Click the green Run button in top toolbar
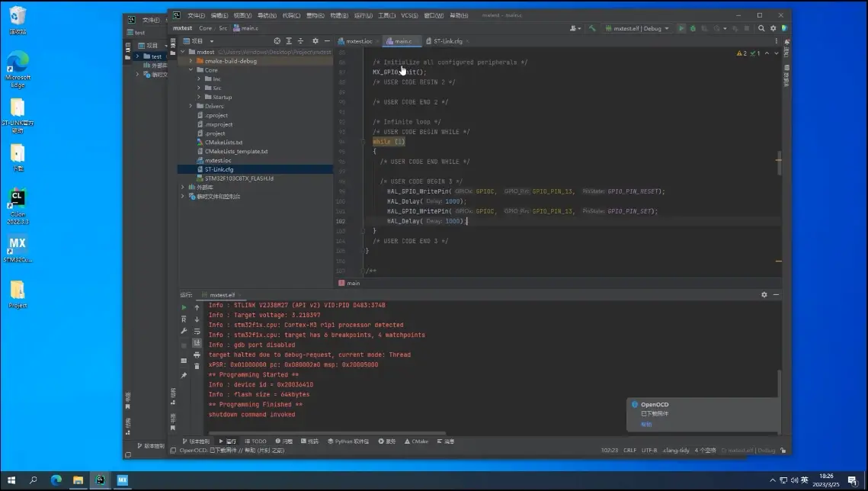This screenshot has width=868, height=491. (682, 28)
